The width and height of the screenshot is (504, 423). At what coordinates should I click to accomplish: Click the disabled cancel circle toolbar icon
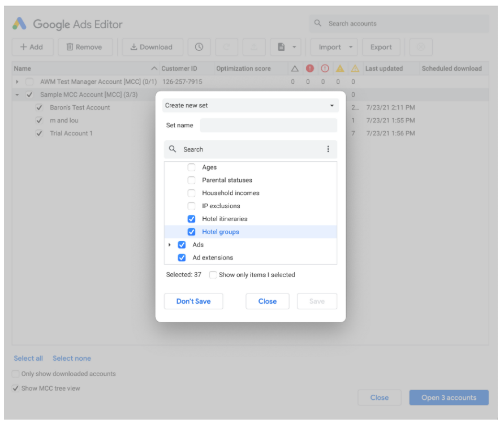tap(421, 47)
